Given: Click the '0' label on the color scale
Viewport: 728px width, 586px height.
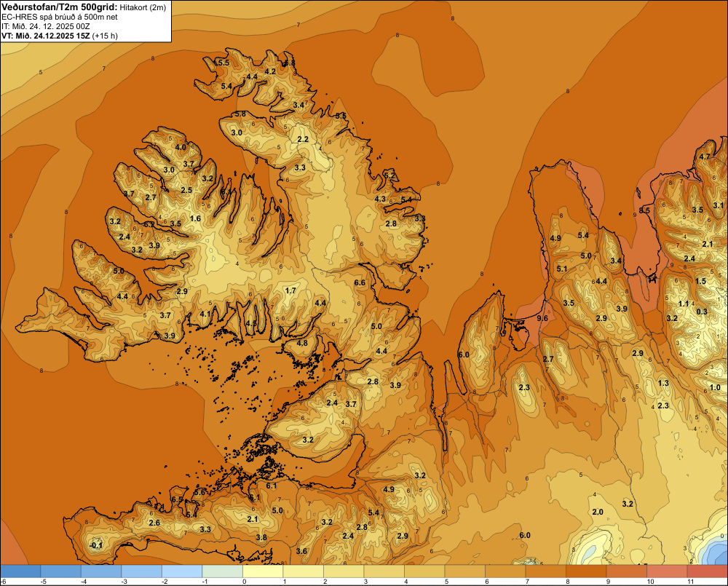Looking at the screenshot, I should tap(244, 582).
